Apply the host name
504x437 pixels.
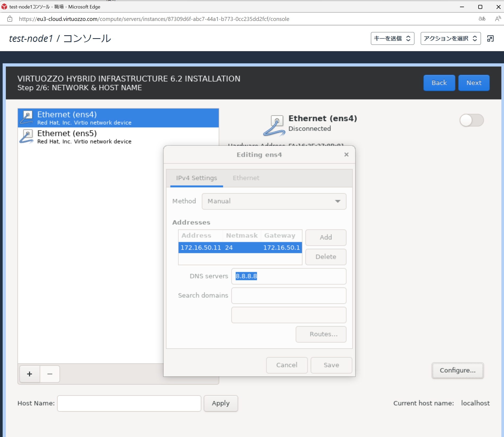[x=221, y=403]
